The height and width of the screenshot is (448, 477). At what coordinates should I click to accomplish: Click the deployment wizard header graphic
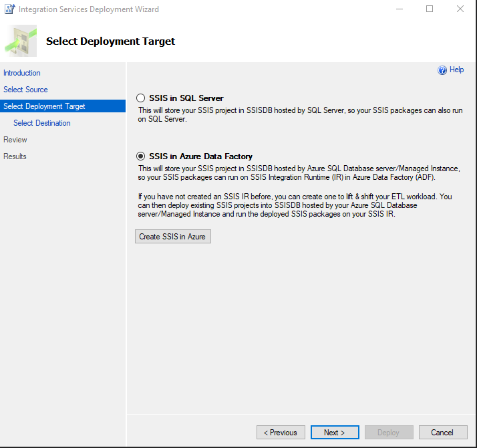point(21,41)
